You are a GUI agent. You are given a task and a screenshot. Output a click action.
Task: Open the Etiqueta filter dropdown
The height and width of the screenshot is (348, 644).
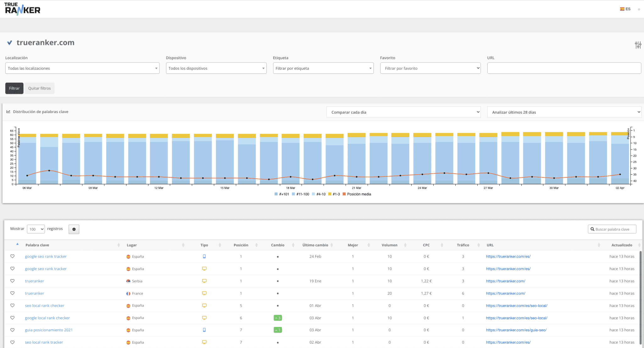(323, 68)
